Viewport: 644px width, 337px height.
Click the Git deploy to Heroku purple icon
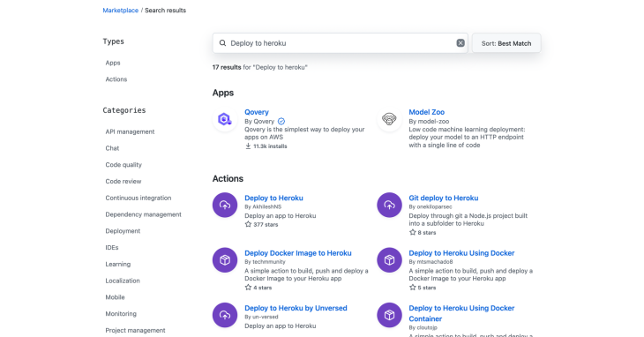389,205
